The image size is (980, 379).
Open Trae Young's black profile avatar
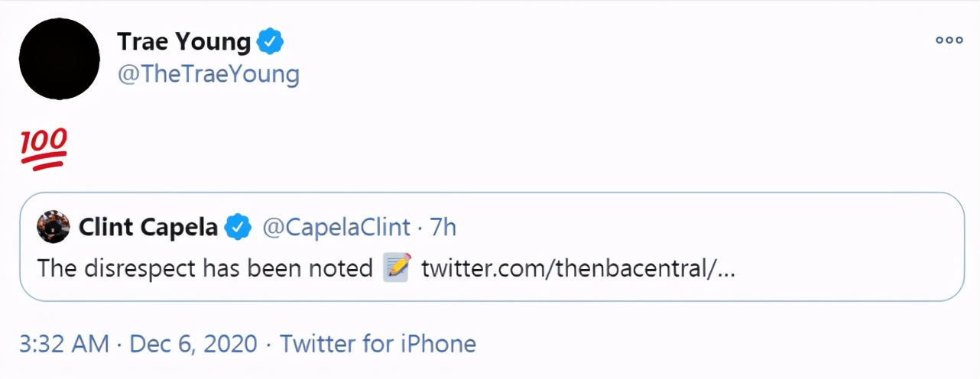click(x=59, y=59)
